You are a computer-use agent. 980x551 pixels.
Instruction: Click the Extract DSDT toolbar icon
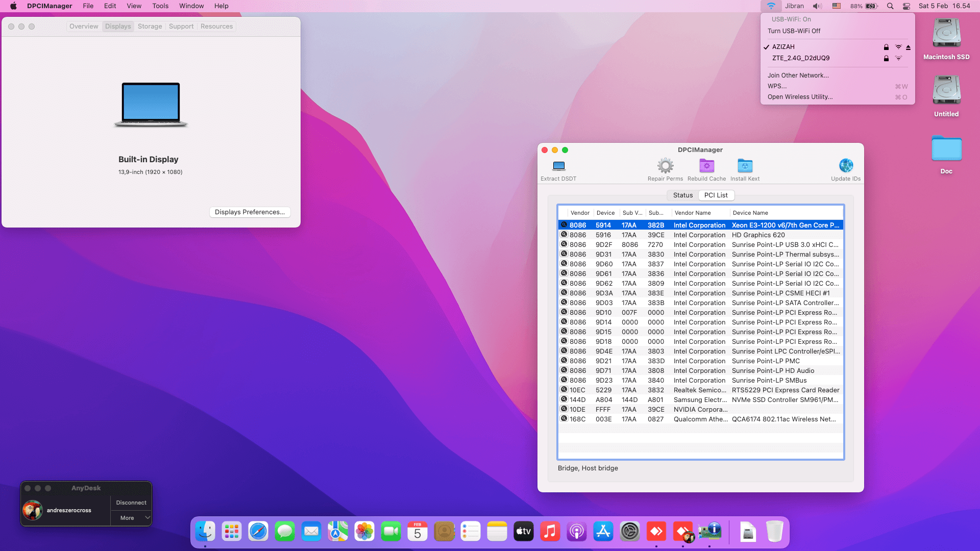point(559,166)
